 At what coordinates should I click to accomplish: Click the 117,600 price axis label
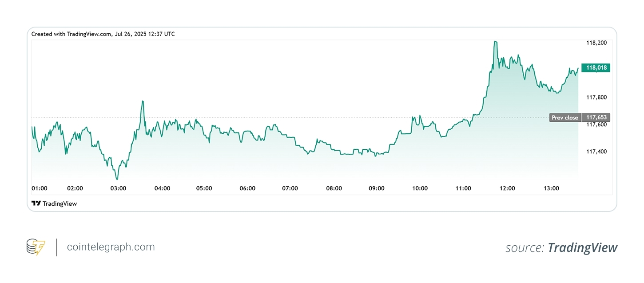pos(596,125)
